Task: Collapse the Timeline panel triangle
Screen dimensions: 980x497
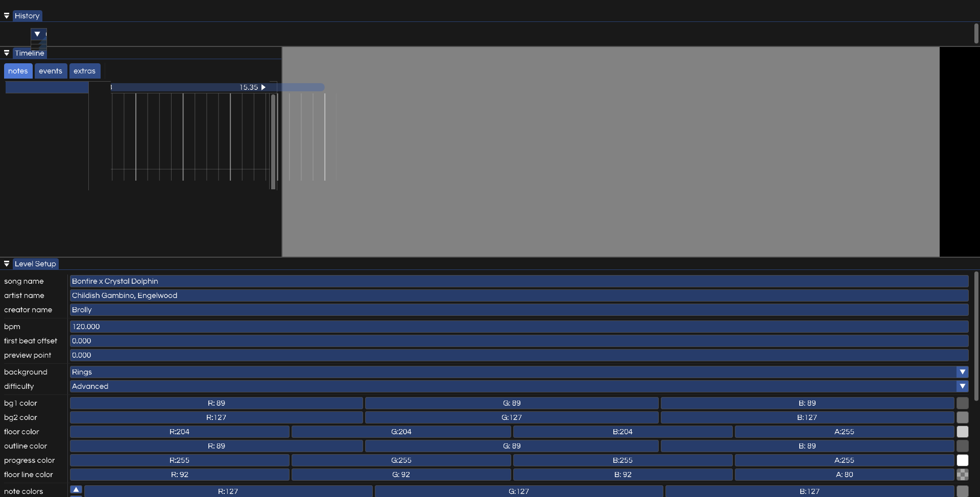Action: coord(7,53)
